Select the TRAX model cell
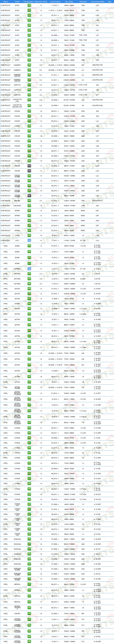Image resolution: width=114 pixels, height=644 pixels. tap(17, 235)
